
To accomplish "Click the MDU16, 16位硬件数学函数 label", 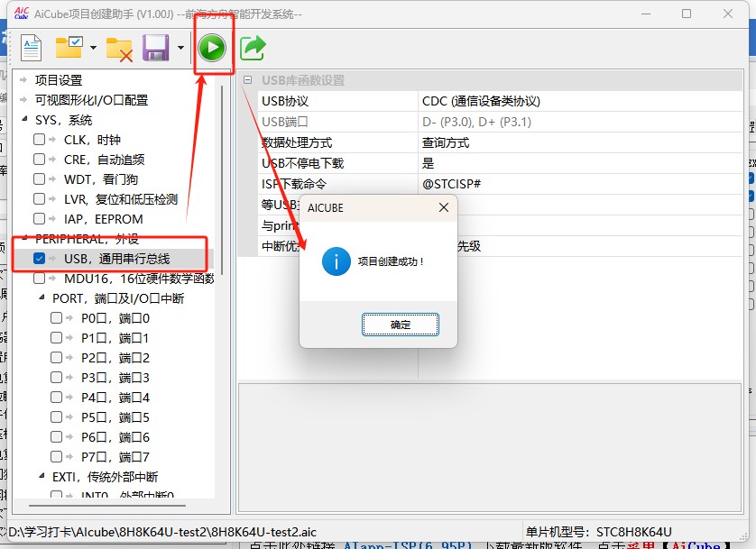I will tap(139, 279).
